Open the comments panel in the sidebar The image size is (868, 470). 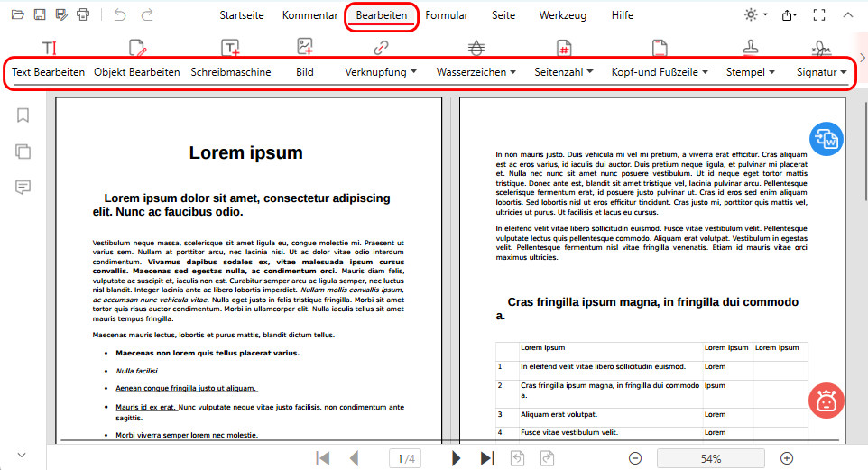tap(23, 187)
